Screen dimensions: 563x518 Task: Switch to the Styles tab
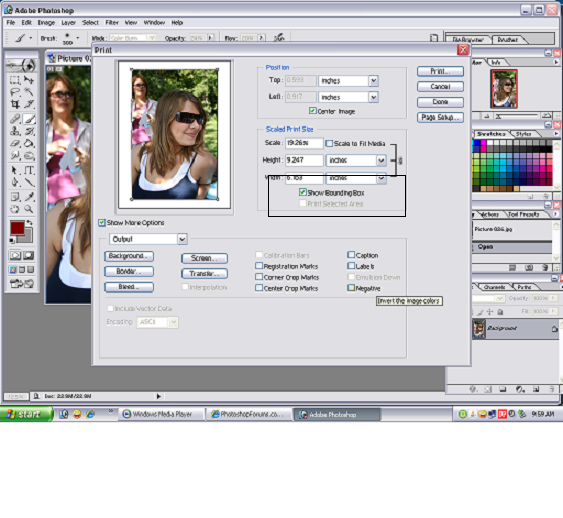523,134
